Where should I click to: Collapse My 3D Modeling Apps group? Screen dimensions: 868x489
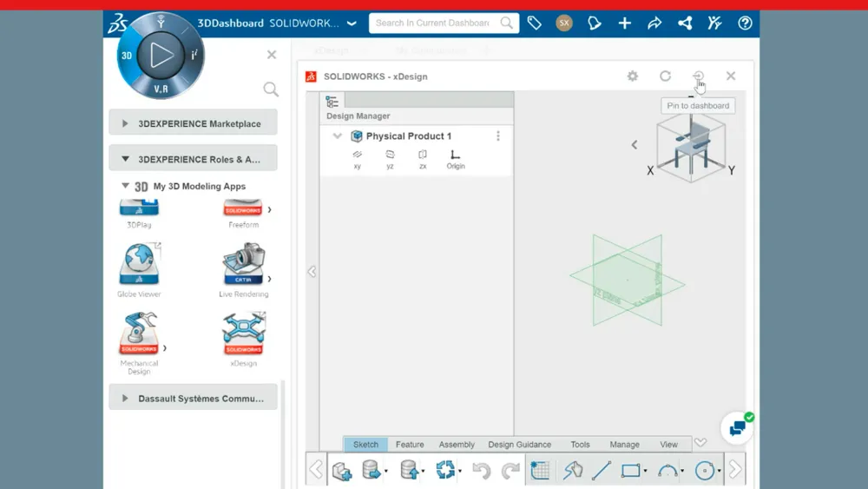tap(126, 186)
